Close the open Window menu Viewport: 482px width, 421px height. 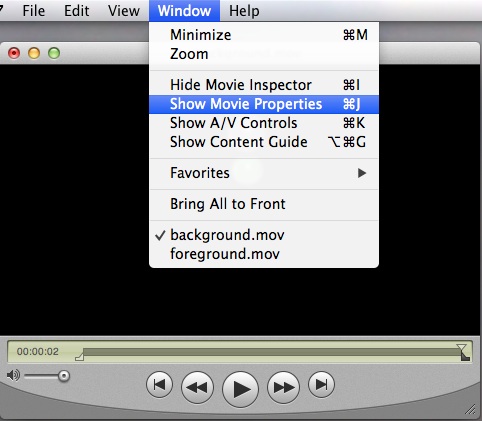pyautogui.click(x=184, y=11)
